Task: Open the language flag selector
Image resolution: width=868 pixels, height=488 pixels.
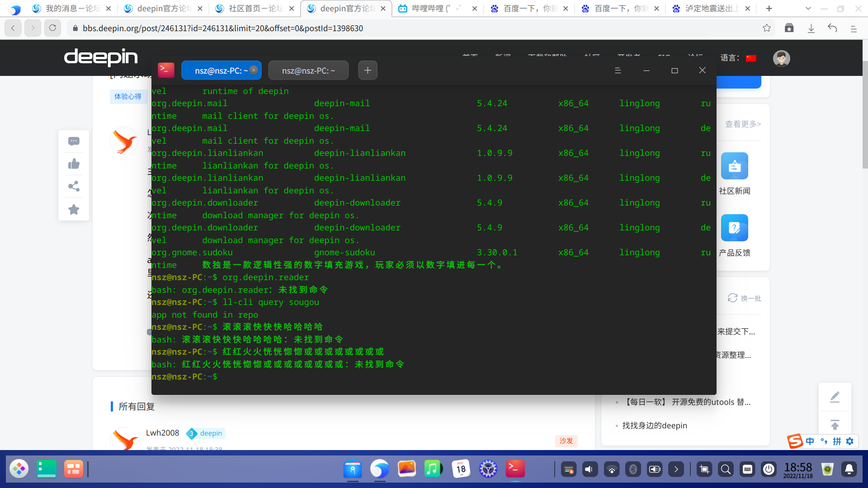Action: click(x=751, y=58)
